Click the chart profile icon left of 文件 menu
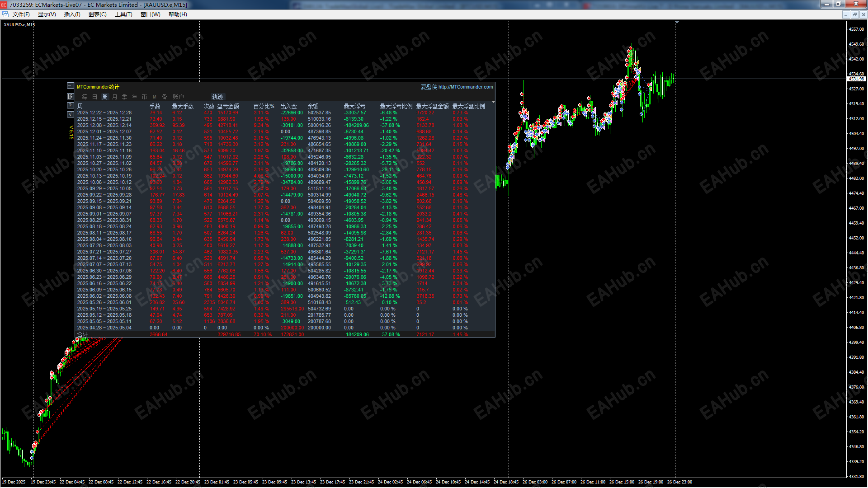This screenshot has height=488, width=868. tap(5, 14)
